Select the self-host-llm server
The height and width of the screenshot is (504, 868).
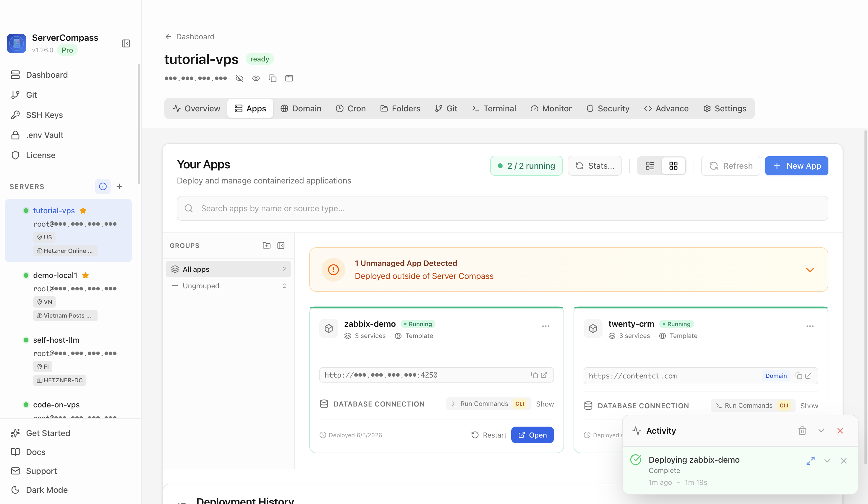pyautogui.click(x=68, y=360)
